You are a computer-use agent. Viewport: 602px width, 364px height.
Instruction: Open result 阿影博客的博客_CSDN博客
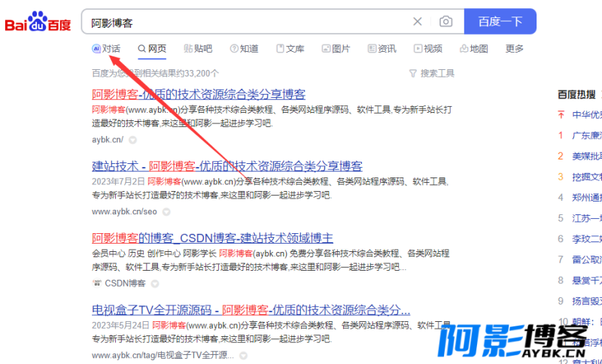click(212, 238)
